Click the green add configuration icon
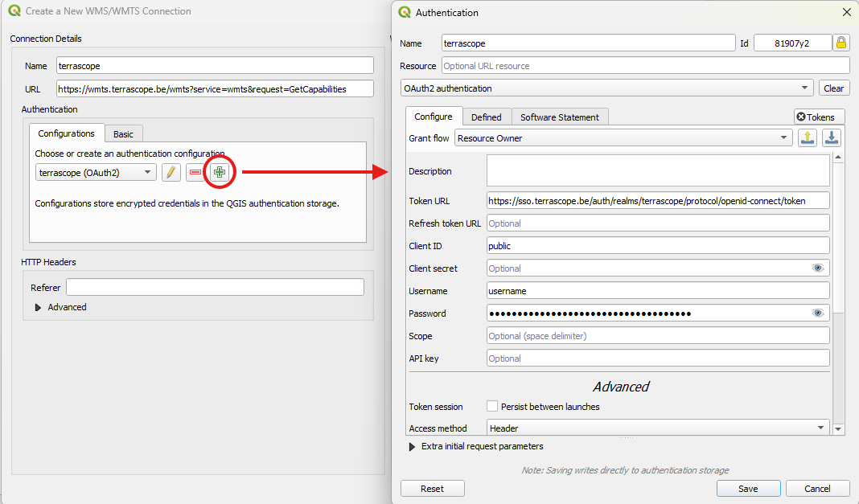 click(x=220, y=171)
